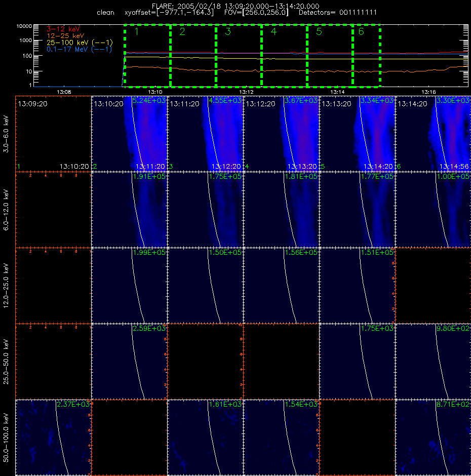Image resolution: width=471 pixels, height=476 pixels.
Task: Click the 13:14 time axis tick label
Action: (337, 92)
